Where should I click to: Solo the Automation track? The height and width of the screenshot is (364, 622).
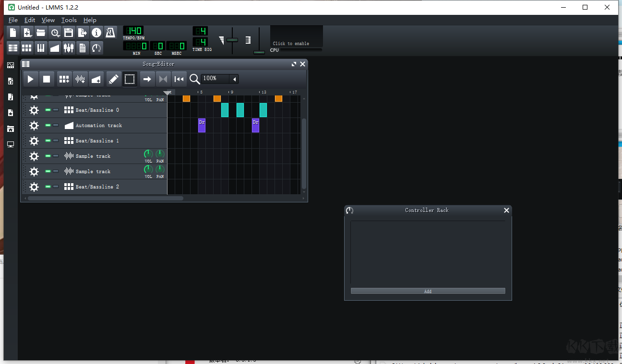point(56,125)
